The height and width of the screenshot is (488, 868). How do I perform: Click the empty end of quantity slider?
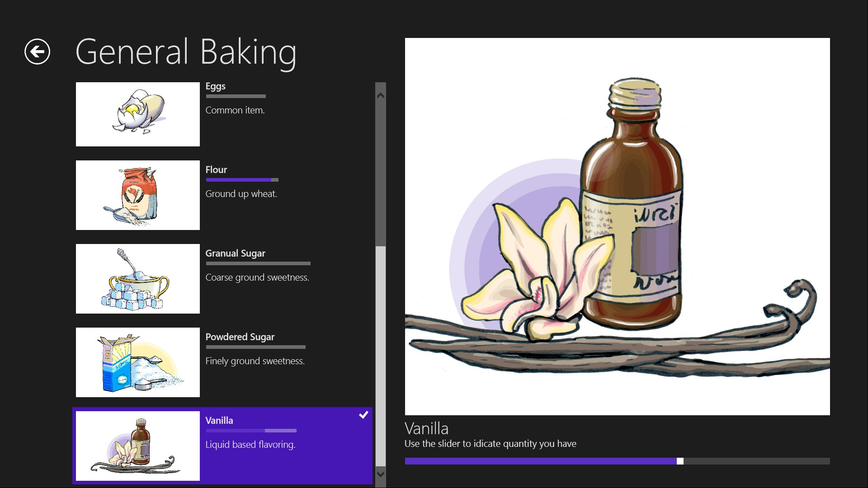[769, 461]
